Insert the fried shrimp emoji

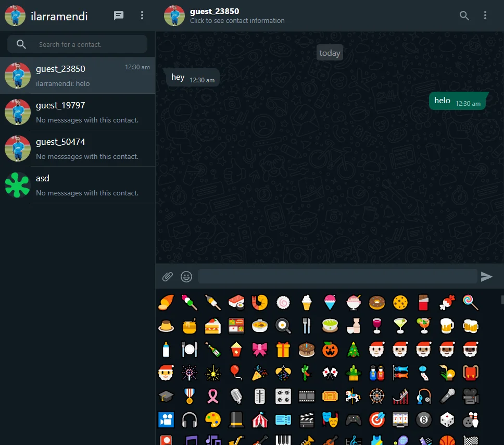point(260,302)
